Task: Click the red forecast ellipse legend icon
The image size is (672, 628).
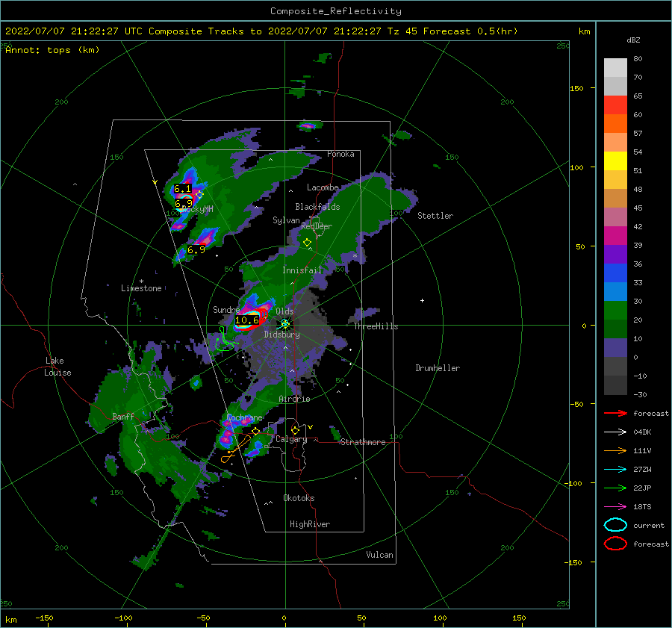Action: (615, 544)
